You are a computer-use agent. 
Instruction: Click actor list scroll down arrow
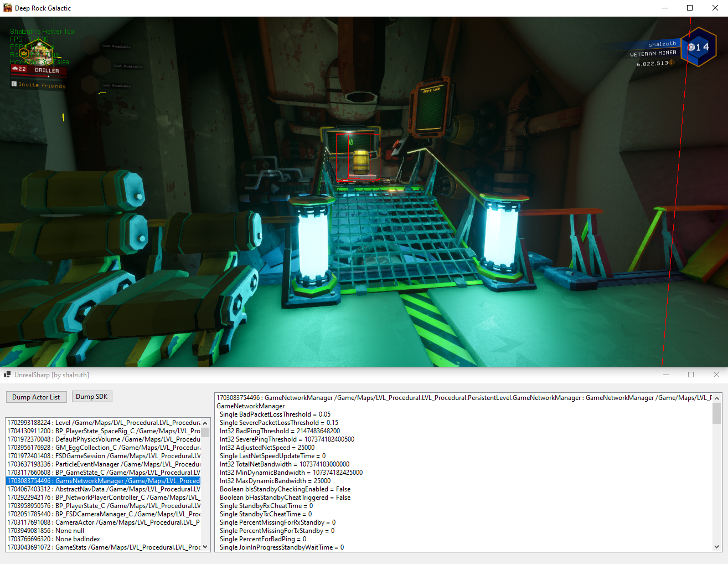point(205,547)
